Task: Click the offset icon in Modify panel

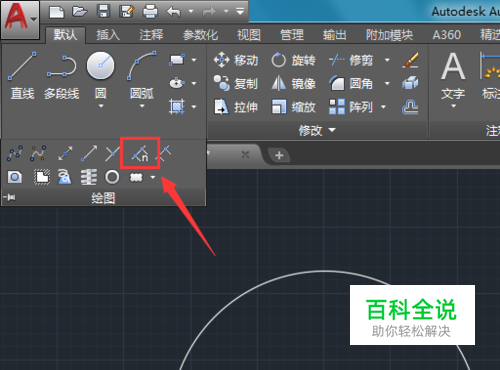Action: [x=410, y=107]
